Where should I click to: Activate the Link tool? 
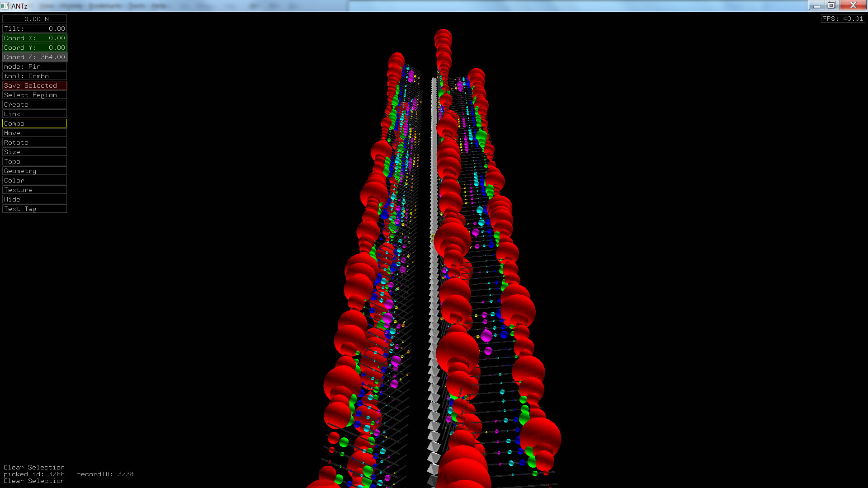[x=34, y=114]
